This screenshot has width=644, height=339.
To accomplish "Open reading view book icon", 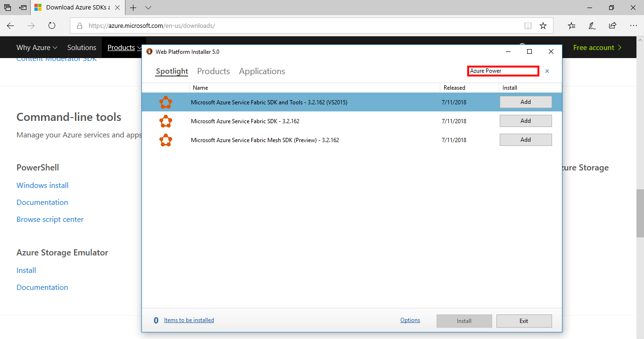I will [x=528, y=26].
